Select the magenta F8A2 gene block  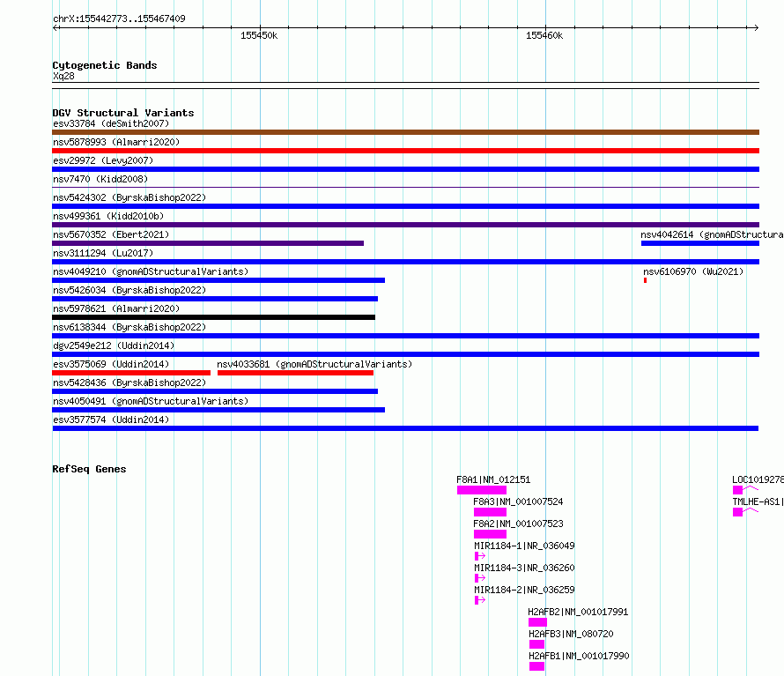tap(490, 534)
